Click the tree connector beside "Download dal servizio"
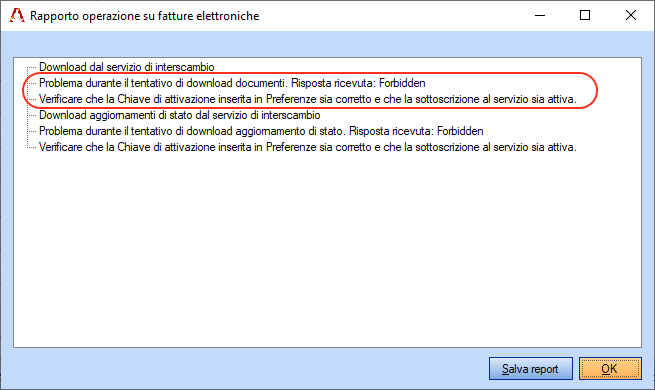Image resolution: width=655 pixels, height=390 pixels. pos(32,67)
